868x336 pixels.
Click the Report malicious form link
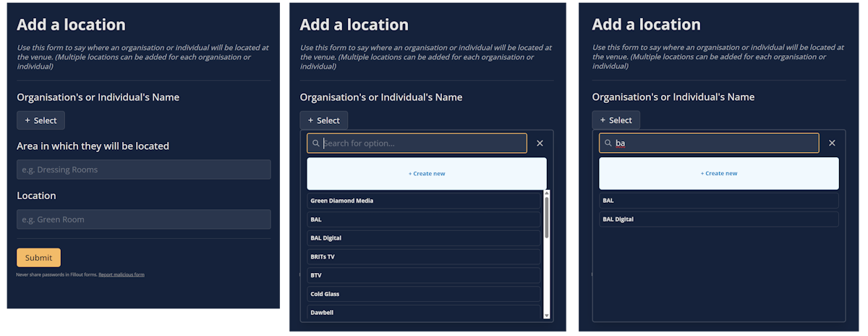(x=122, y=275)
